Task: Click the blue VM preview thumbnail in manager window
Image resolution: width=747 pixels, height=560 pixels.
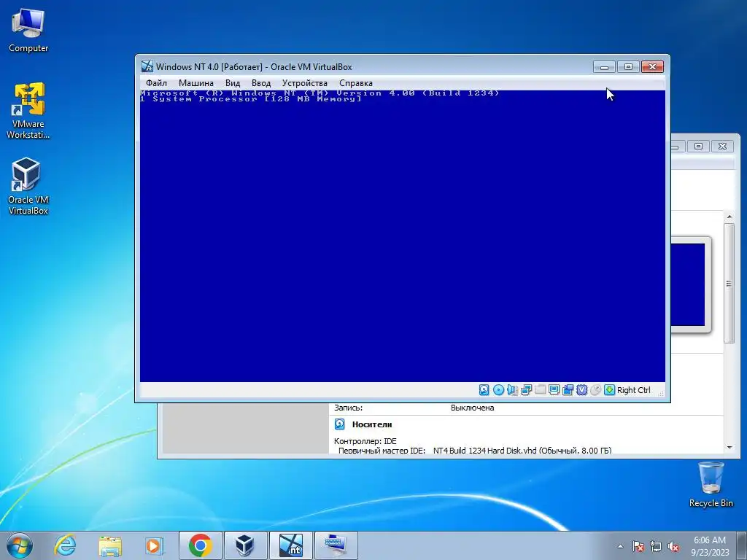Action: [x=687, y=284]
